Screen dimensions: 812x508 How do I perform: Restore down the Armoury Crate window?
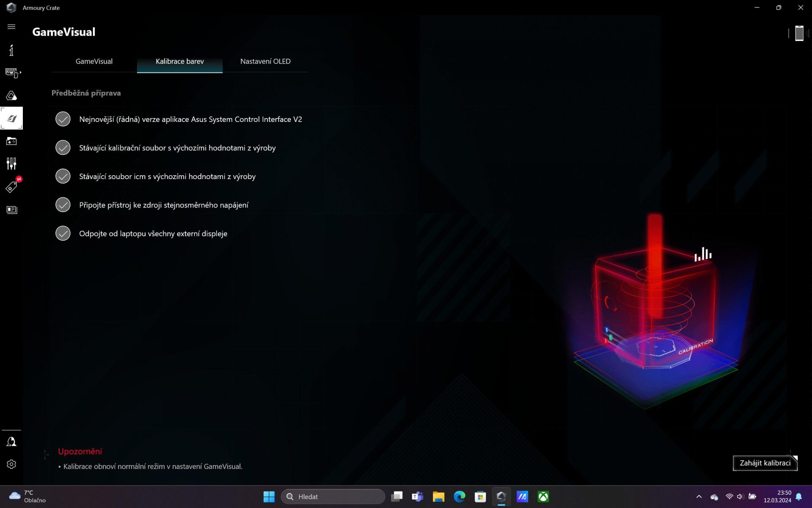(x=779, y=8)
